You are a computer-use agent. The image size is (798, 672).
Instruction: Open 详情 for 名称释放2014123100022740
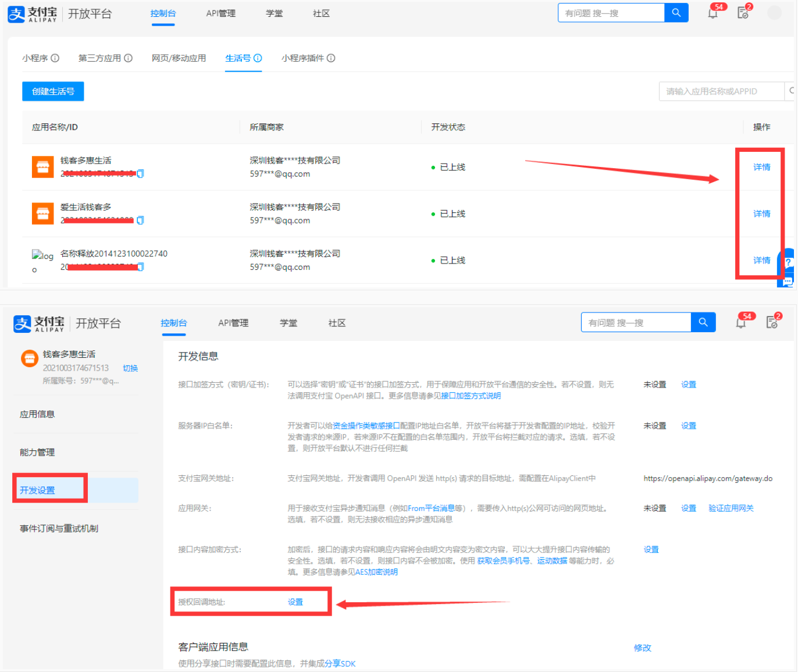click(762, 260)
